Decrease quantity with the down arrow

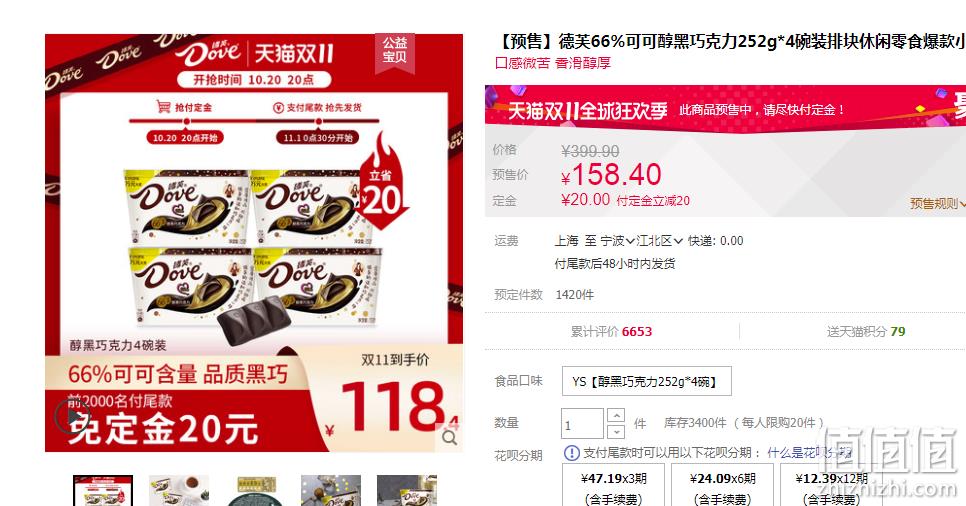(616, 431)
